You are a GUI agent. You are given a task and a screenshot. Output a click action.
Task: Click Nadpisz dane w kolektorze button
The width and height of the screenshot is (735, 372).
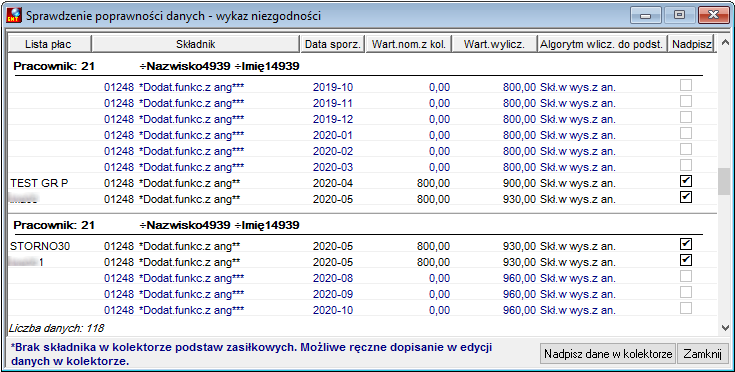(608, 354)
